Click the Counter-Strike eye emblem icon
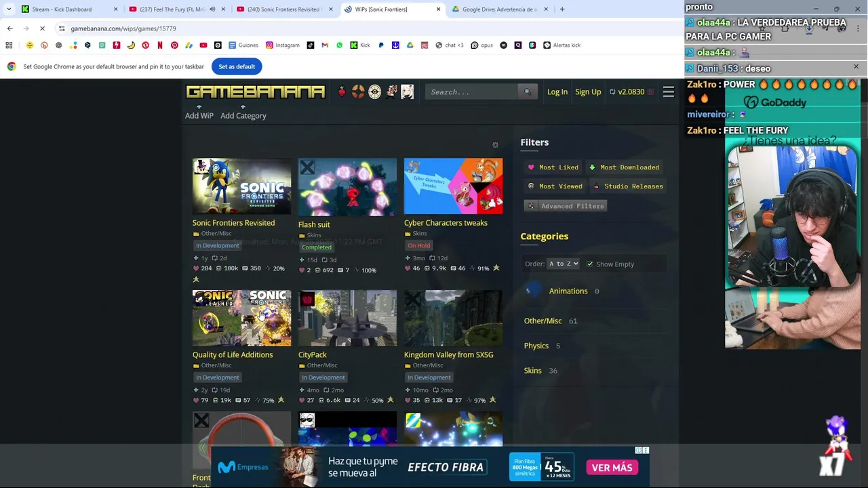 tap(374, 91)
